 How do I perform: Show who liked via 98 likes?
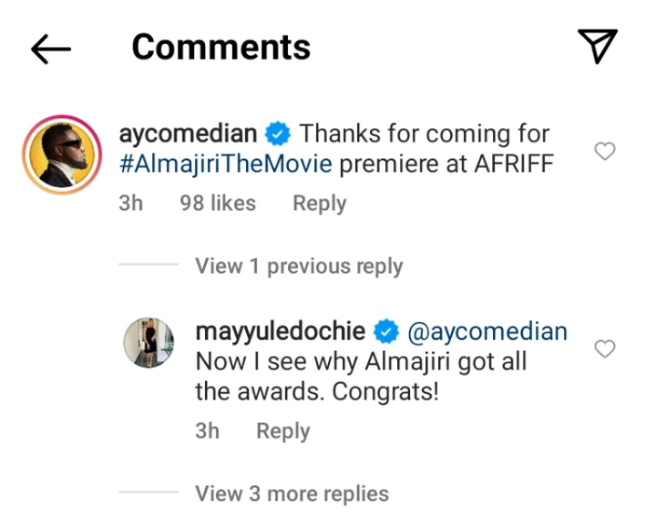(x=217, y=203)
